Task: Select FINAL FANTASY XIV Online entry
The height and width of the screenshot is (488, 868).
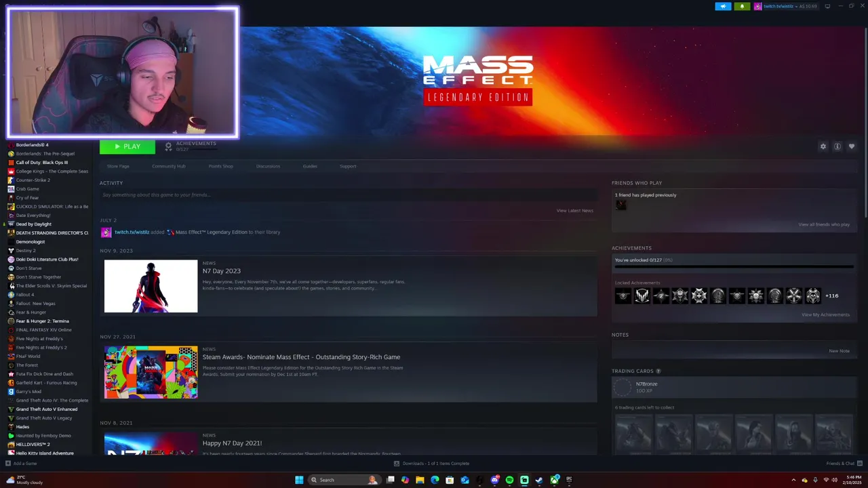Action: coord(43,330)
